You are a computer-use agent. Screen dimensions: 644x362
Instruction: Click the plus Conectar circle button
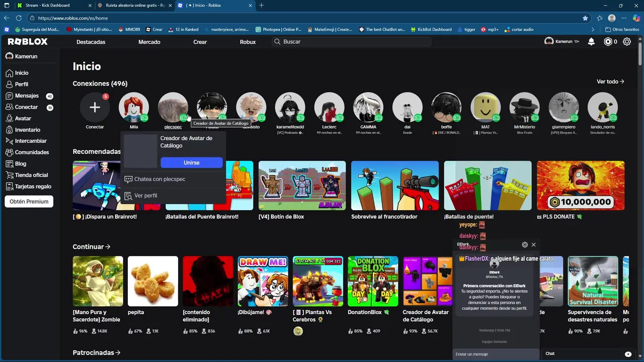coord(95,107)
